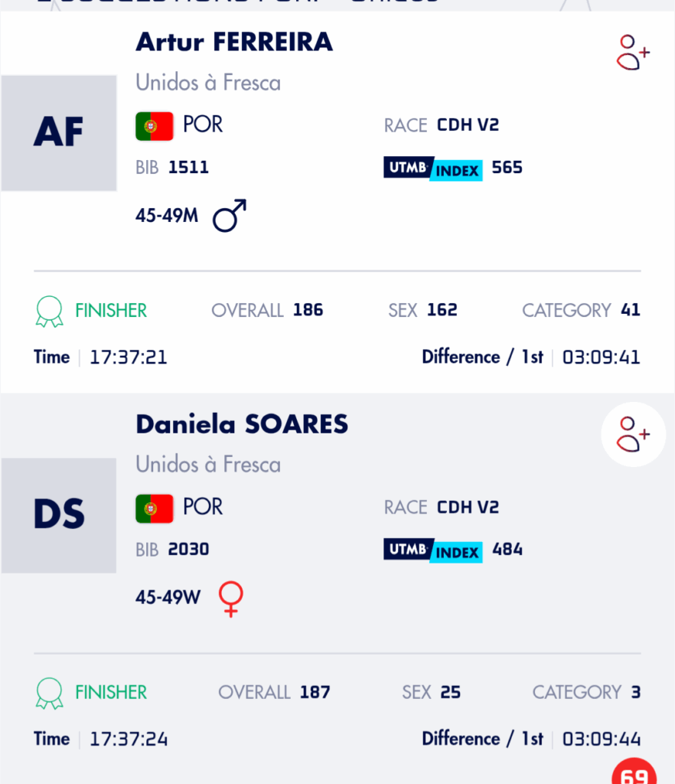Open Artur FERREIRA runner profile

[x=234, y=42]
